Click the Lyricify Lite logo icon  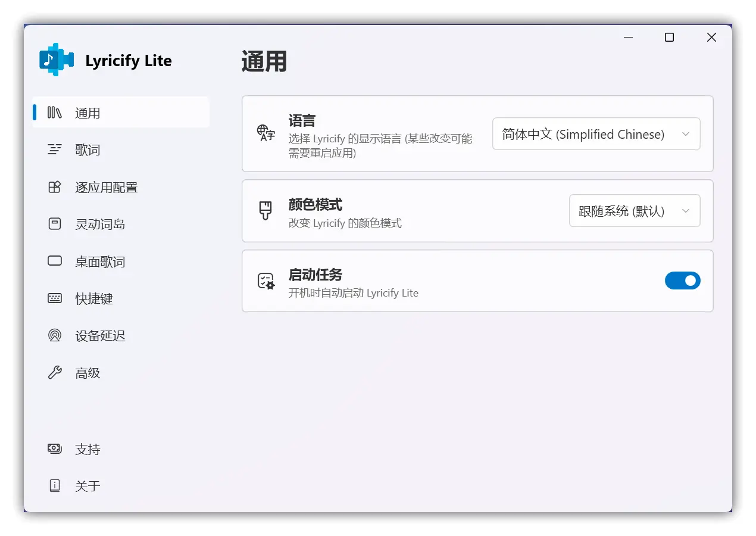click(x=57, y=60)
